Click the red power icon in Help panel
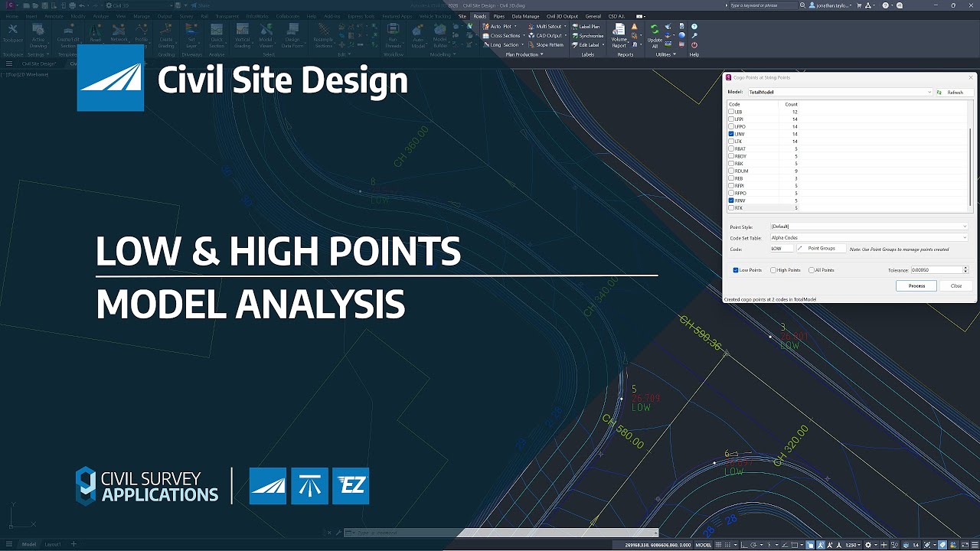980x551 pixels. coord(694,45)
